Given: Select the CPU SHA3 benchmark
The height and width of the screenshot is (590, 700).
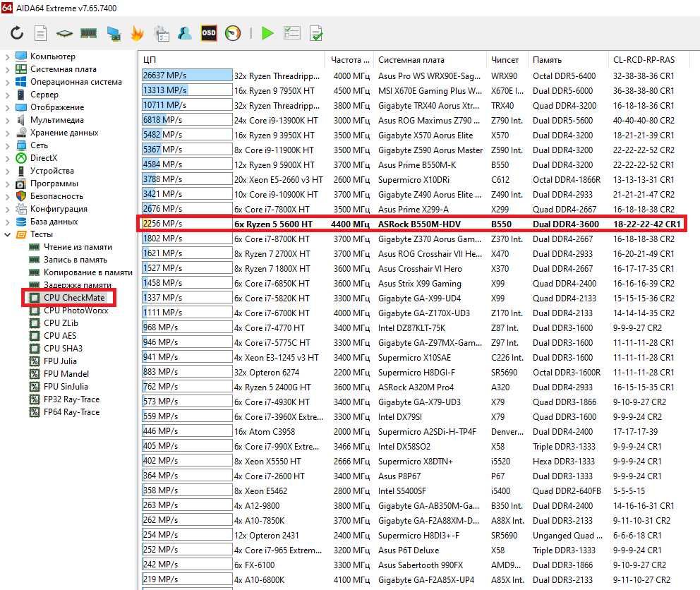Looking at the screenshot, I should pyautogui.click(x=63, y=349).
